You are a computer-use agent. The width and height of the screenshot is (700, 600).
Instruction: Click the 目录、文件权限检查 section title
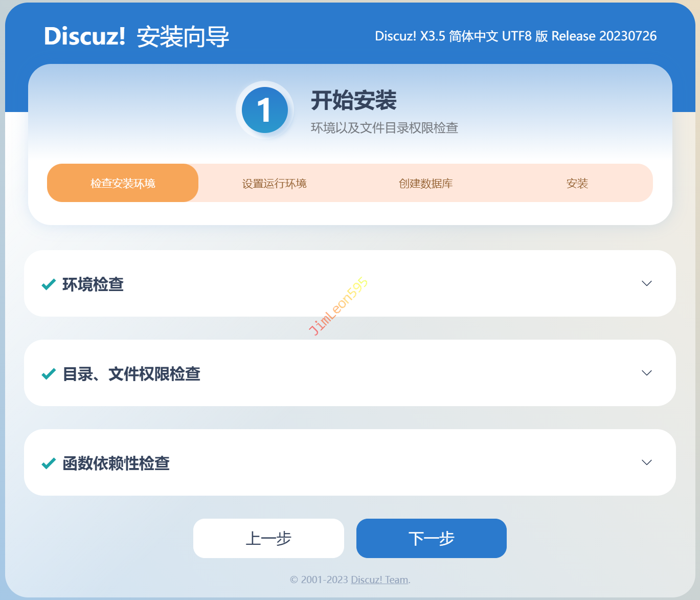tap(131, 374)
